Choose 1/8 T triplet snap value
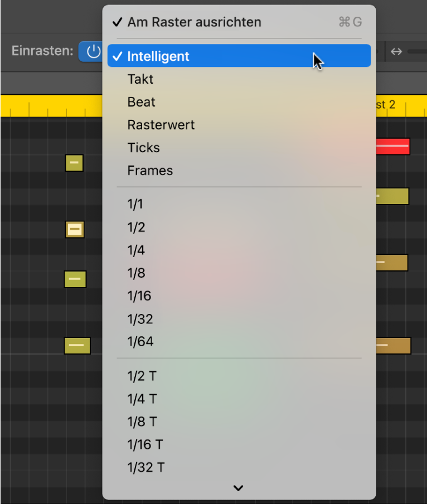This screenshot has width=427, height=504. point(142,421)
